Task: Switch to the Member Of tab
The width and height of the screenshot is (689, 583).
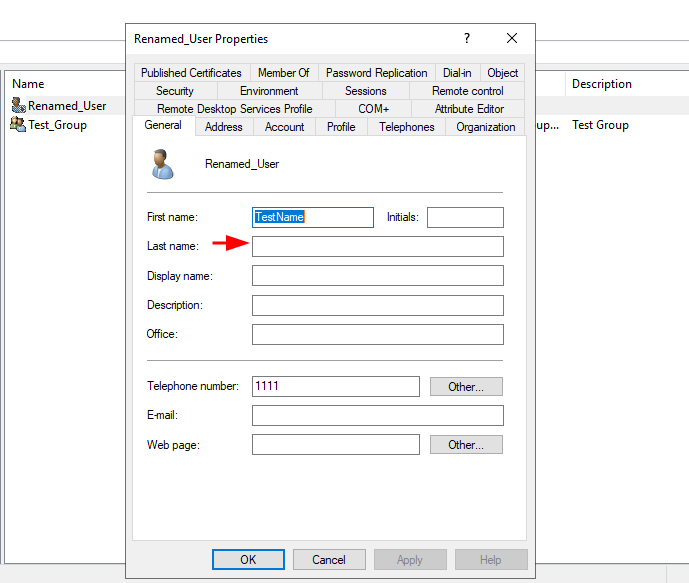Action: [283, 73]
